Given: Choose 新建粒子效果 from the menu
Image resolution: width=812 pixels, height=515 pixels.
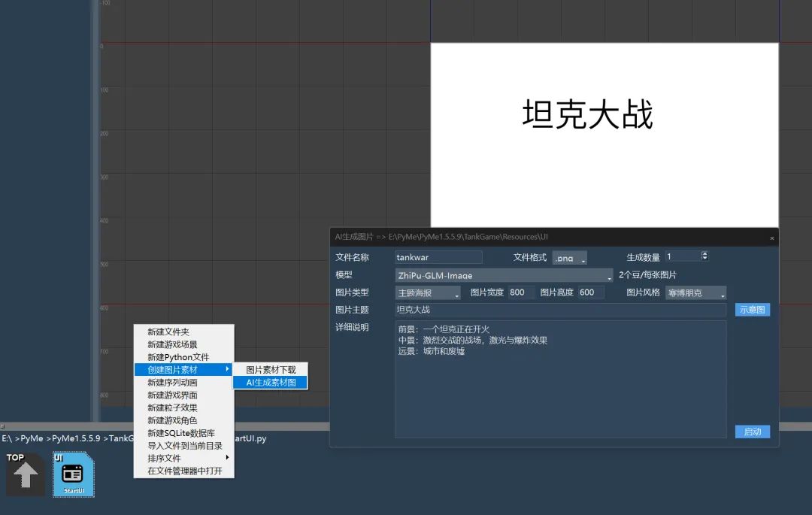Looking at the screenshot, I should click(x=184, y=407).
